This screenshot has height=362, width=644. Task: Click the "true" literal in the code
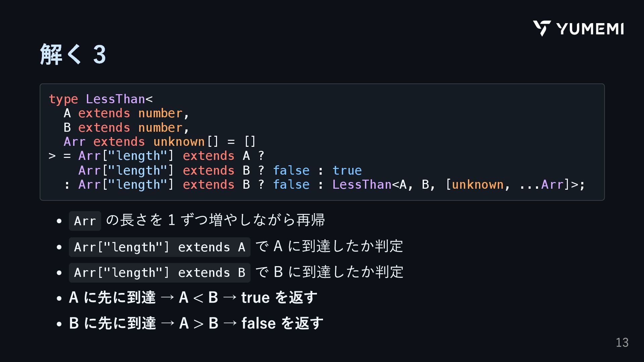click(x=347, y=171)
